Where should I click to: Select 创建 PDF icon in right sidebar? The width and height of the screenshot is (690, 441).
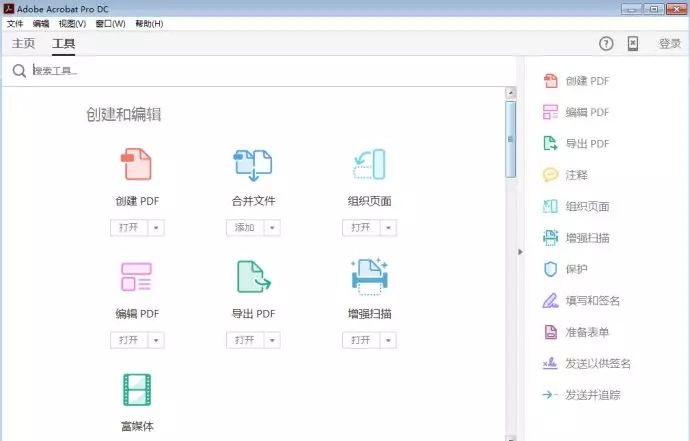[x=551, y=81]
